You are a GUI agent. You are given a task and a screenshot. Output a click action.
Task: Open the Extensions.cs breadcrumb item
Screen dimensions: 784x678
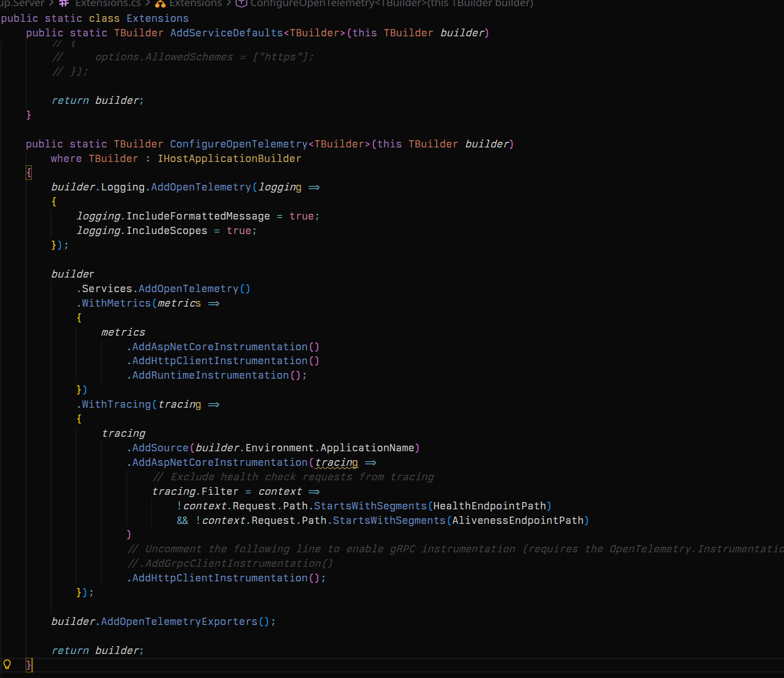pos(108,3)
